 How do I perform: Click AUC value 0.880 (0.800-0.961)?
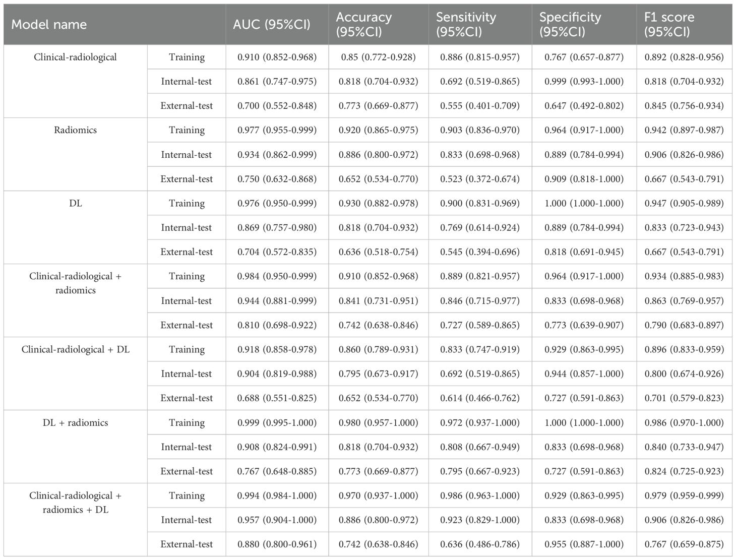click(x=277, y=544)
